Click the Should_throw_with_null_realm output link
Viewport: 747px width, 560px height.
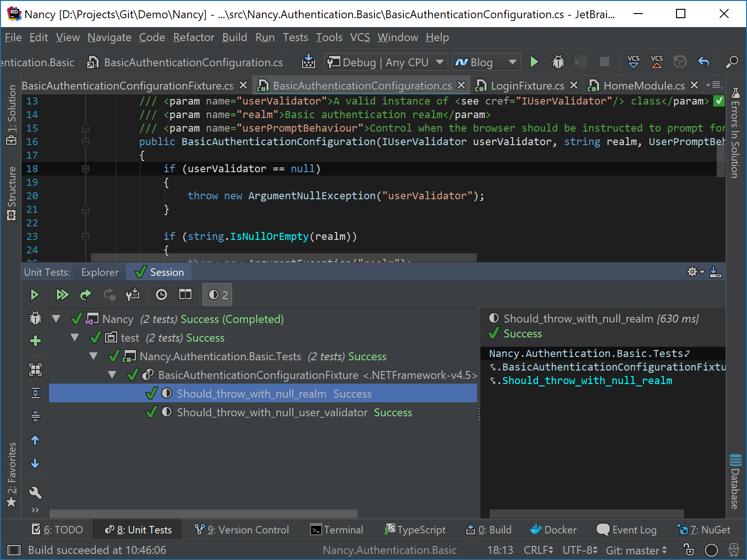tap(587, 380)
